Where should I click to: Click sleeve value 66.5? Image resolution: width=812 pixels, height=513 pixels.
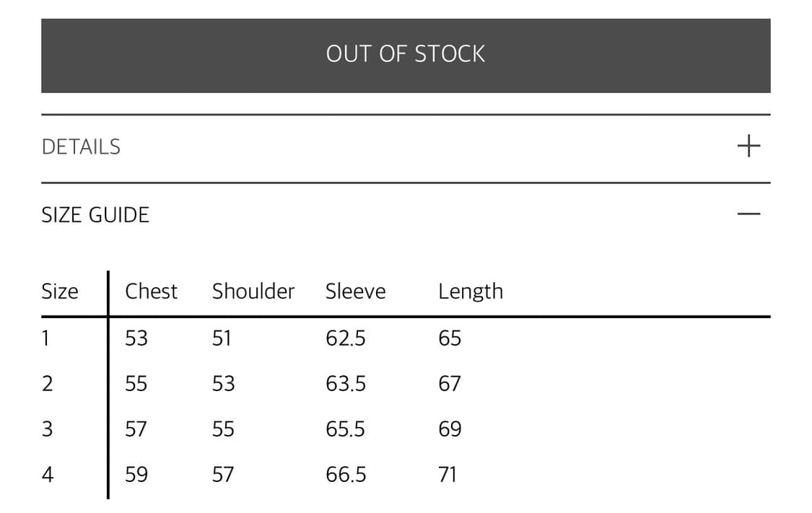click(346, 474)
